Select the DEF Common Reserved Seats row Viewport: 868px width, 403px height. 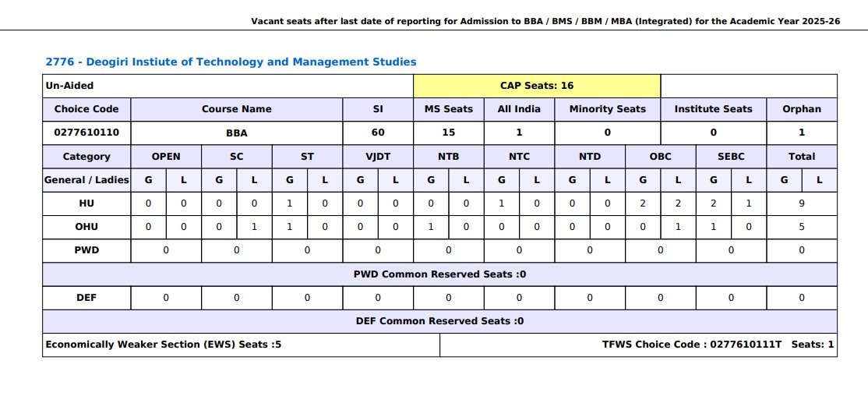point(439,321)
